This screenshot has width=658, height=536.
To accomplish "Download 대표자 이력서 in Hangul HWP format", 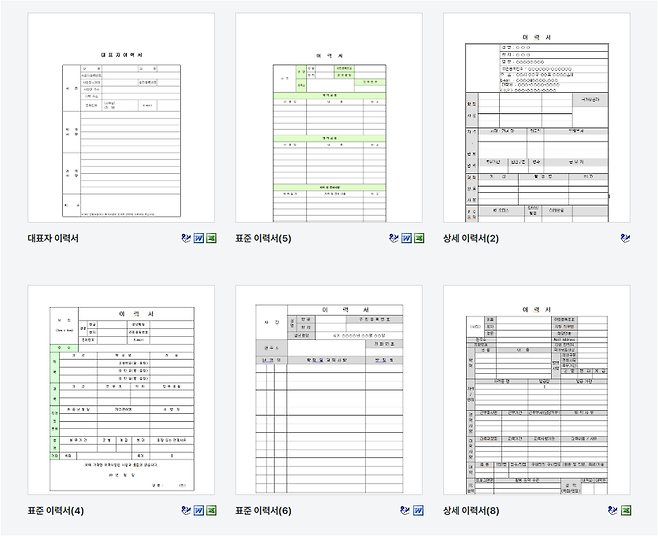I will tap(186, 239).
